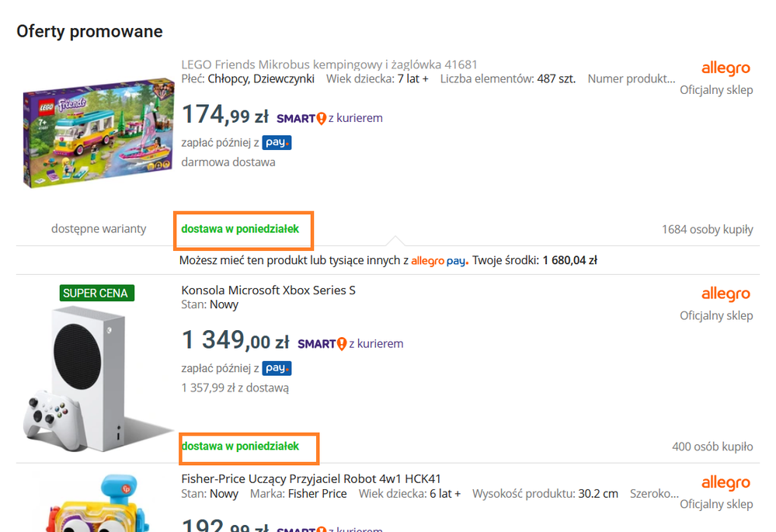Click the allegro logo beside Xbox offer

726,294
